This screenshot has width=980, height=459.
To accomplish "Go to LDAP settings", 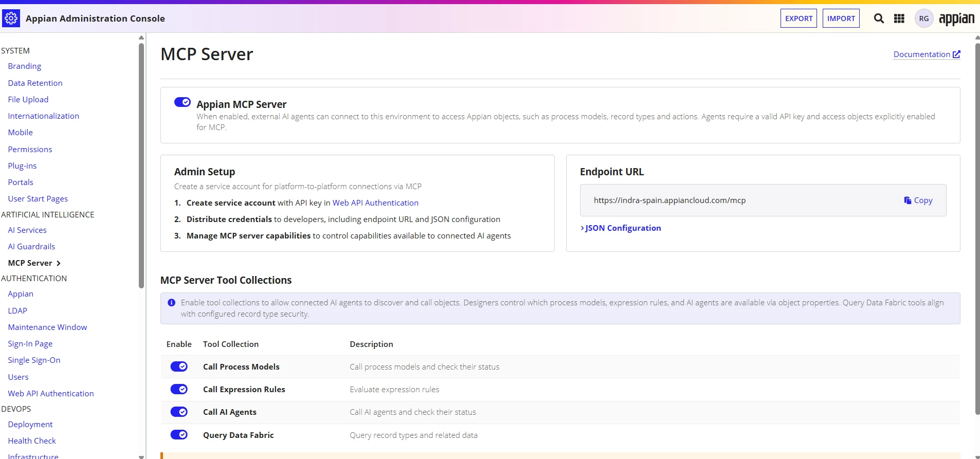I will [x=17, y=310].
